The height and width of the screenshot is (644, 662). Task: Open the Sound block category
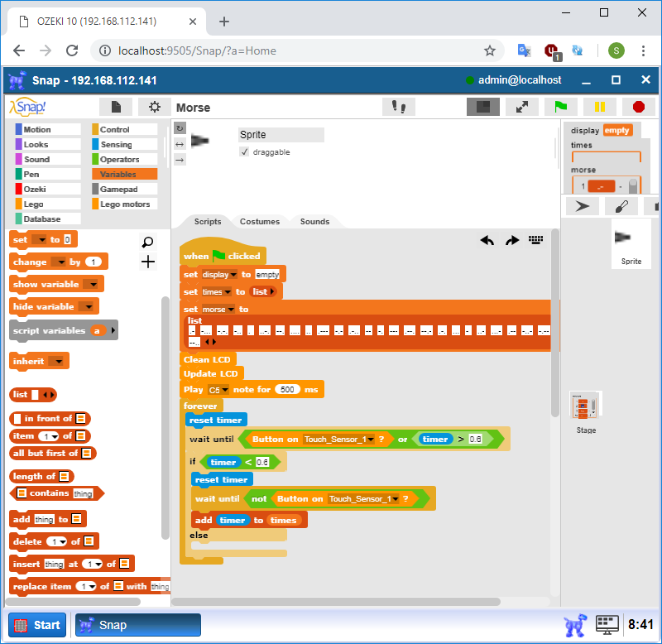pos(47,159)
